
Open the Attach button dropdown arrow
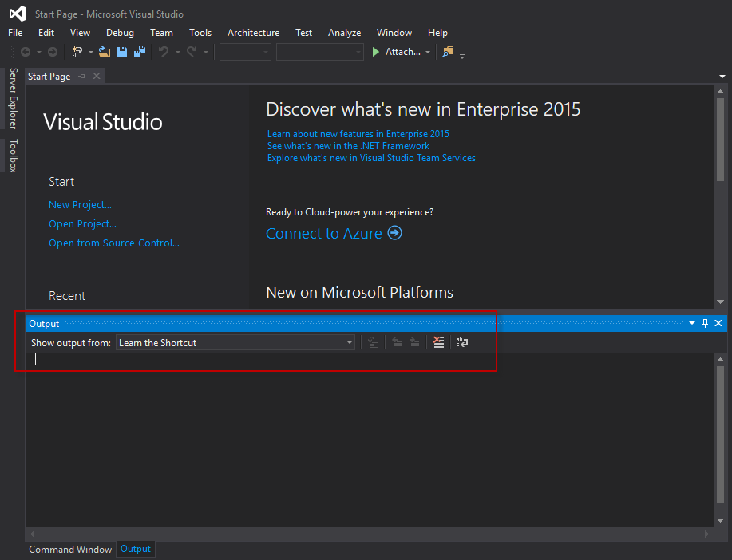point(428,53)
